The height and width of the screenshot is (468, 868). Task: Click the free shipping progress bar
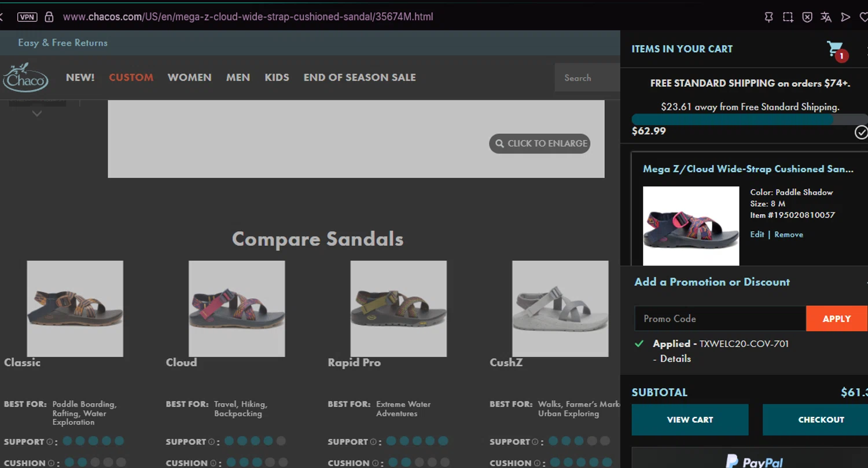click(749, 120)
